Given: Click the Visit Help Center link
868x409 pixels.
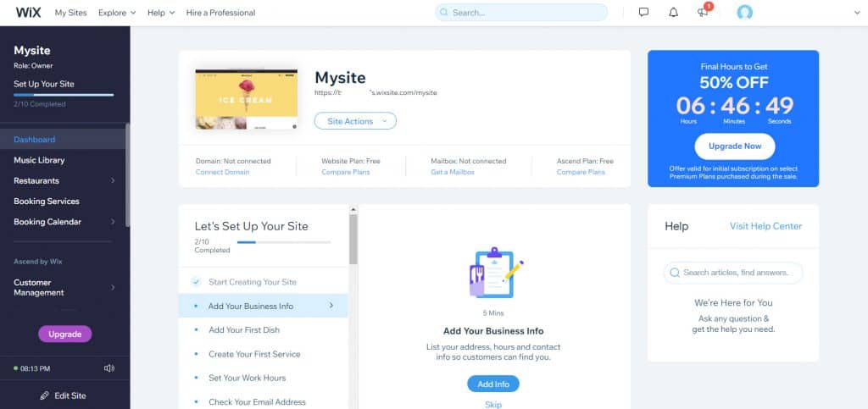Looking at the screenshot, I should pyautogui.click(x=765, y=226).
